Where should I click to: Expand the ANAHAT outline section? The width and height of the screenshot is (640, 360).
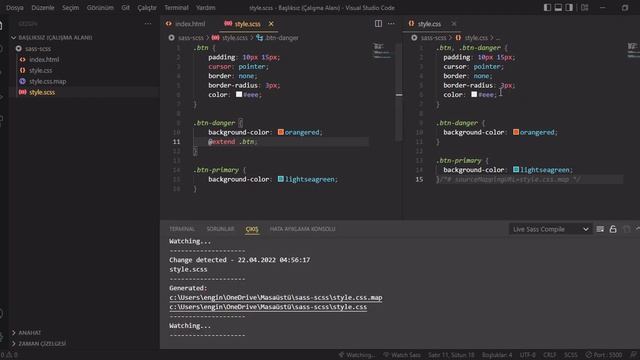pos(29,333)
